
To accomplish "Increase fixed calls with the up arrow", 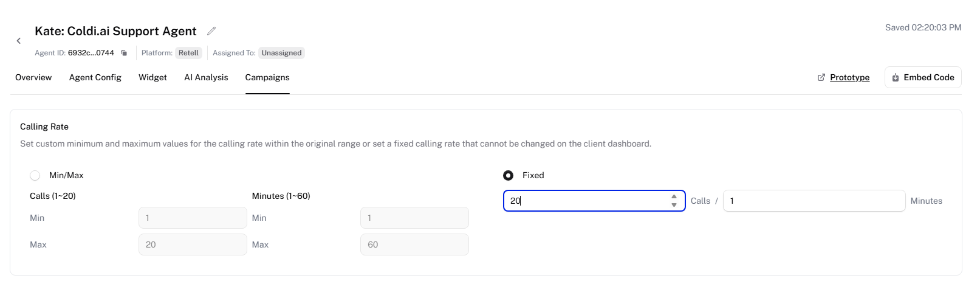I will pyautogui.click(x=674, y=196).
